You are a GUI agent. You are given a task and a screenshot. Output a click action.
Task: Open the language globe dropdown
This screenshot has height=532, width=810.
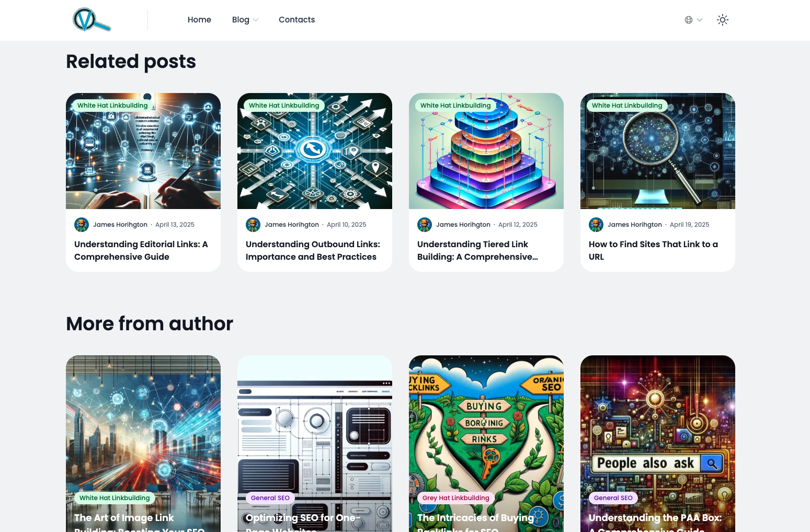[693, 20]
